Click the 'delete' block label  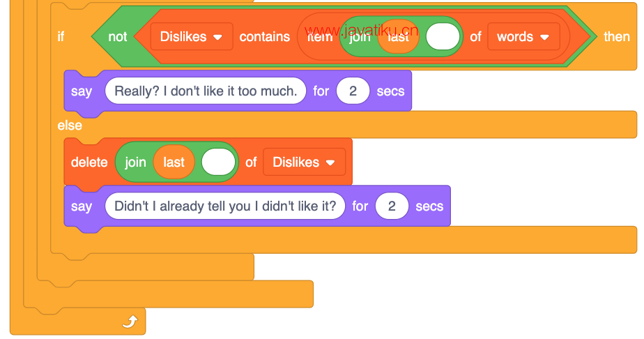click(89, 163)
